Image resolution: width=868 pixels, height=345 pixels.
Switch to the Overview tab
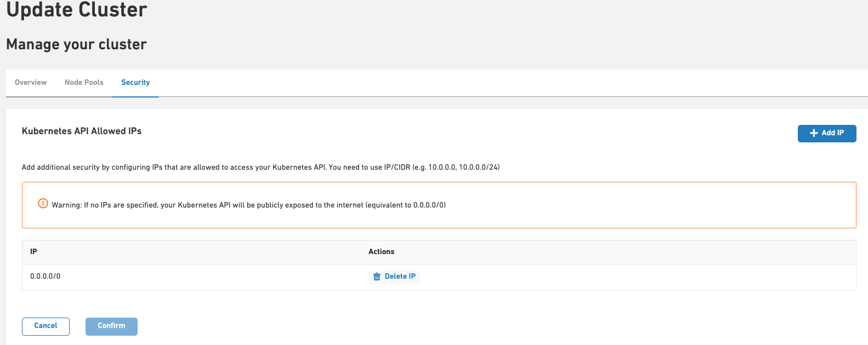click(x=31, y=83)
